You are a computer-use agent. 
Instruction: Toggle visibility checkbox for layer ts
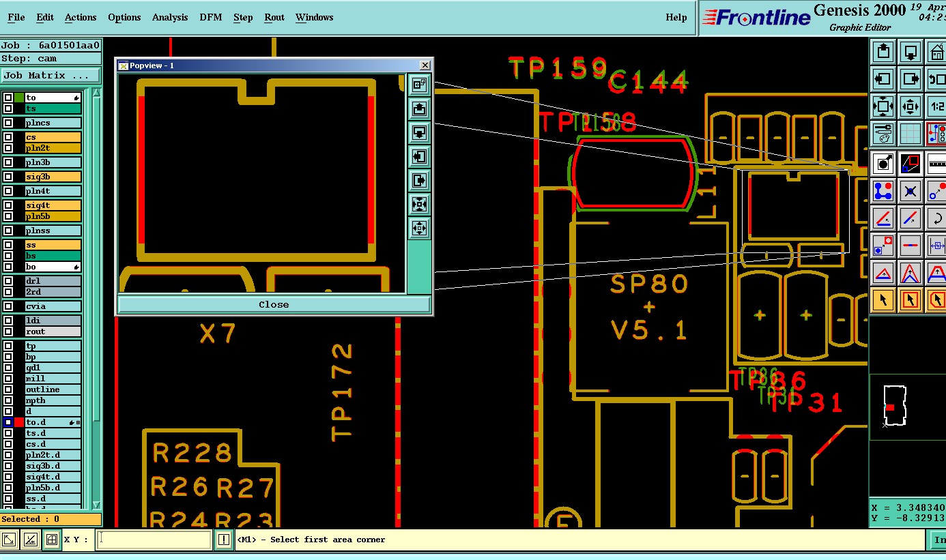pos(8,108)
